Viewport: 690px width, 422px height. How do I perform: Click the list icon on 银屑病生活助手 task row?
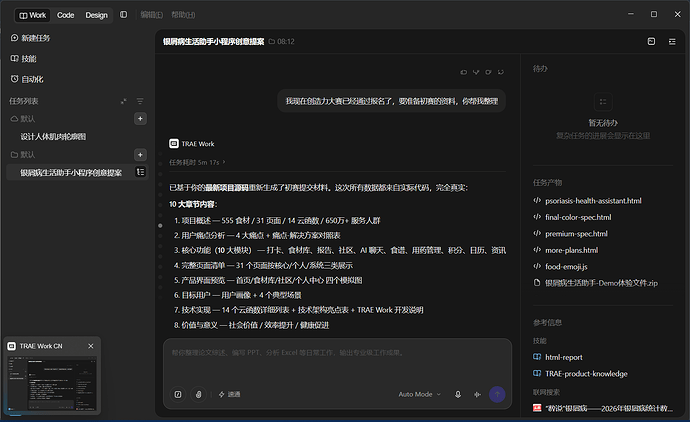pos(140,172)
